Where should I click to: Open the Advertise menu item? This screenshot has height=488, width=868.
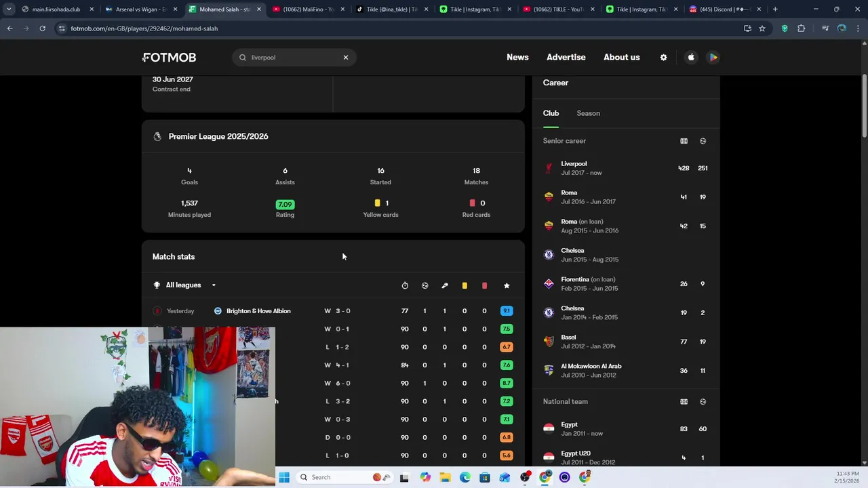pyautogui.click(x=566, y=57)
